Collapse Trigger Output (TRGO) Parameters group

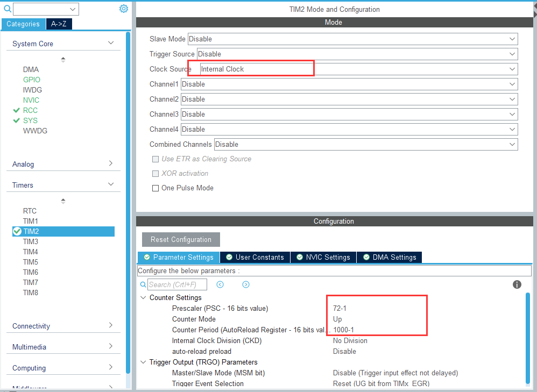(x=144, y=362)
